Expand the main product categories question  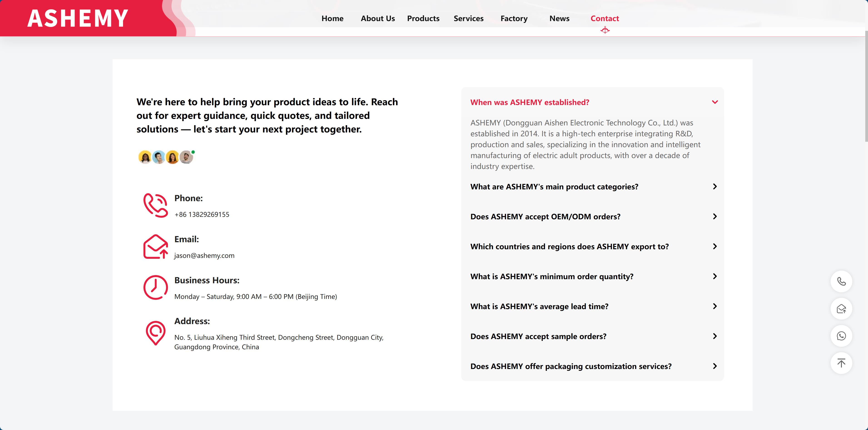coord(592,187)
